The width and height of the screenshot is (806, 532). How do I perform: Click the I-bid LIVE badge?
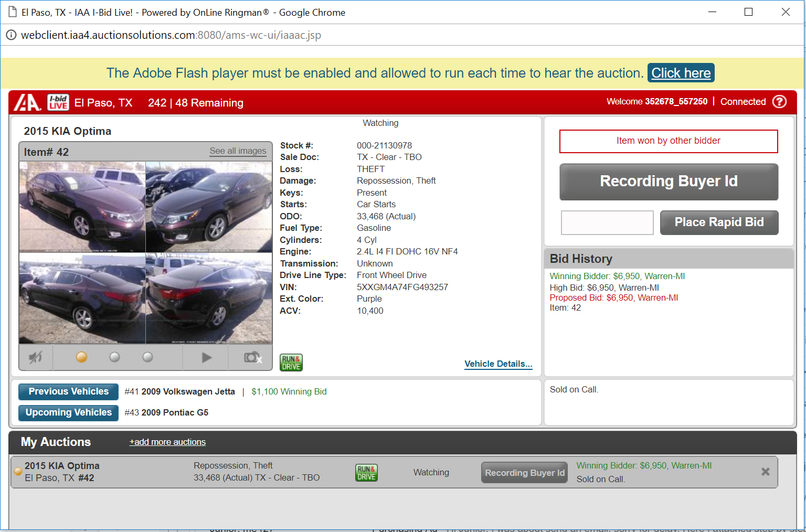58,102
